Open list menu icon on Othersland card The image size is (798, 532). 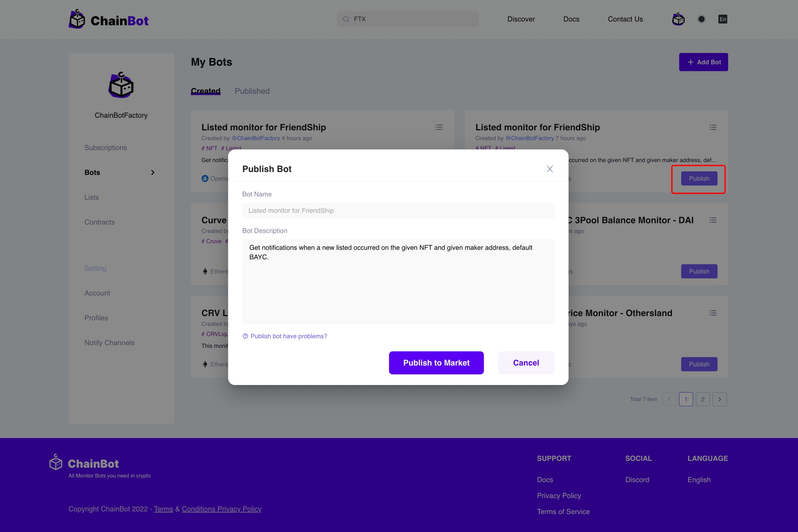pyautogui.click(x=713, y=313)
